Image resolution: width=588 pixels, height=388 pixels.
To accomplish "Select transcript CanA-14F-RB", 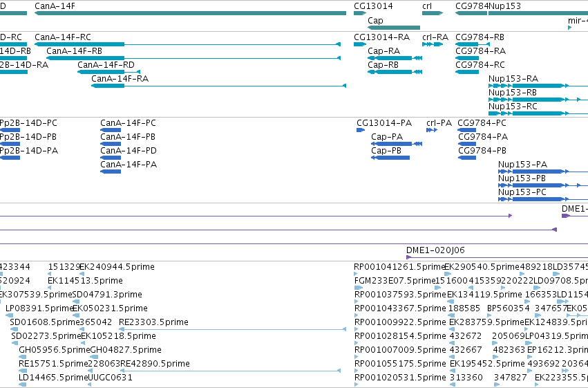I will [x=74, y=51].
